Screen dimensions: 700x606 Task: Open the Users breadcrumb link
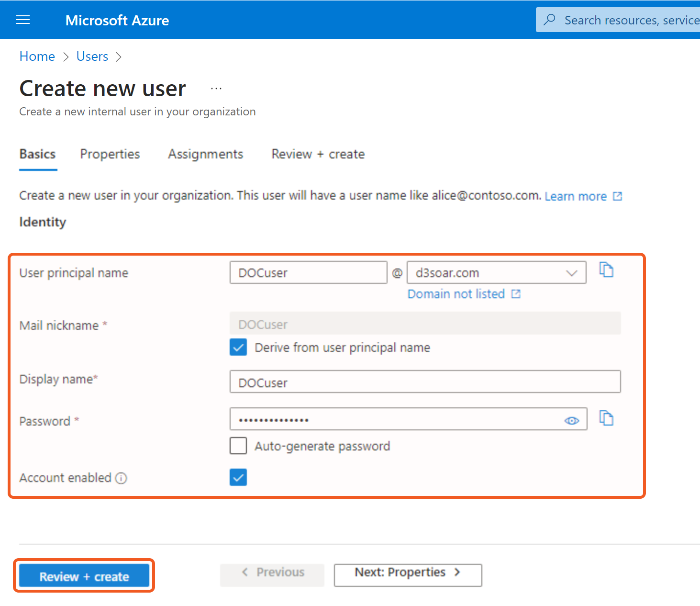coord(92,56)
